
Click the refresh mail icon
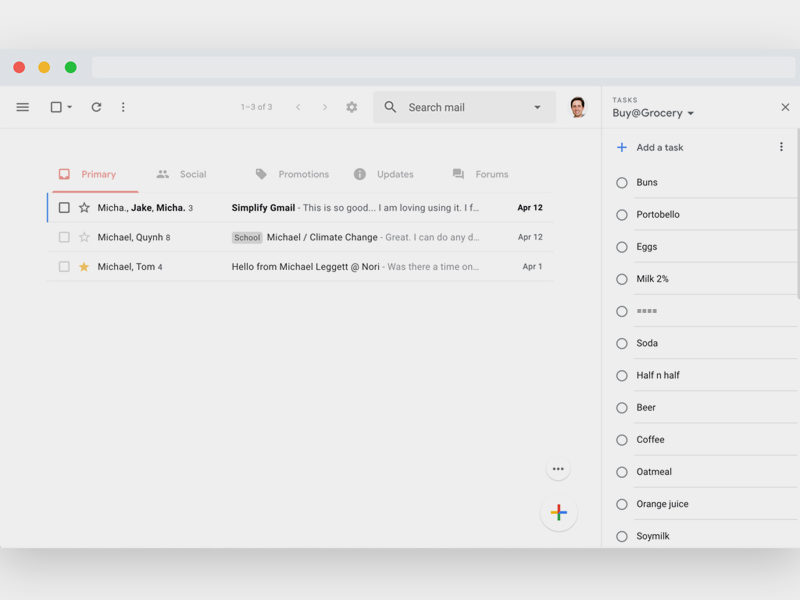96,107
